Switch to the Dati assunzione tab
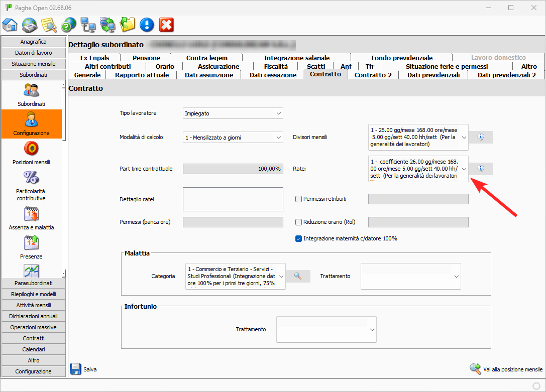546x392 pixels. tap(209, 75)
